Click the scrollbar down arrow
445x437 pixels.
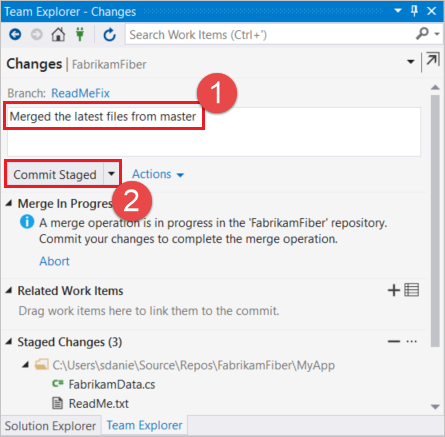click(x=435, y=407)
